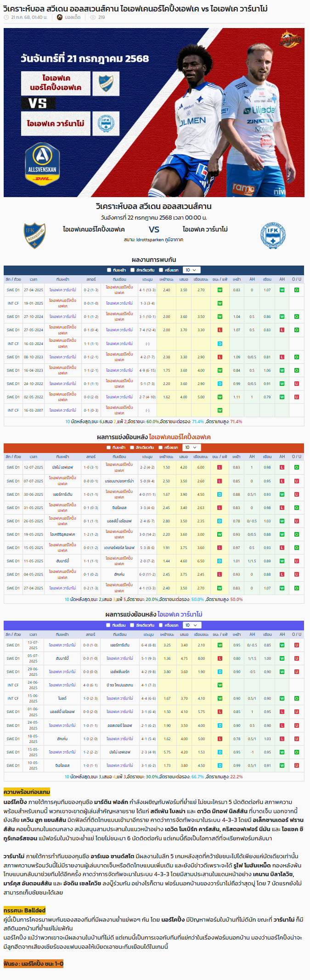Click the ชนะ/แพ้ D badge for head-to-head 16-03-2024
Viewport: 310px width, 980px height.
220,344
